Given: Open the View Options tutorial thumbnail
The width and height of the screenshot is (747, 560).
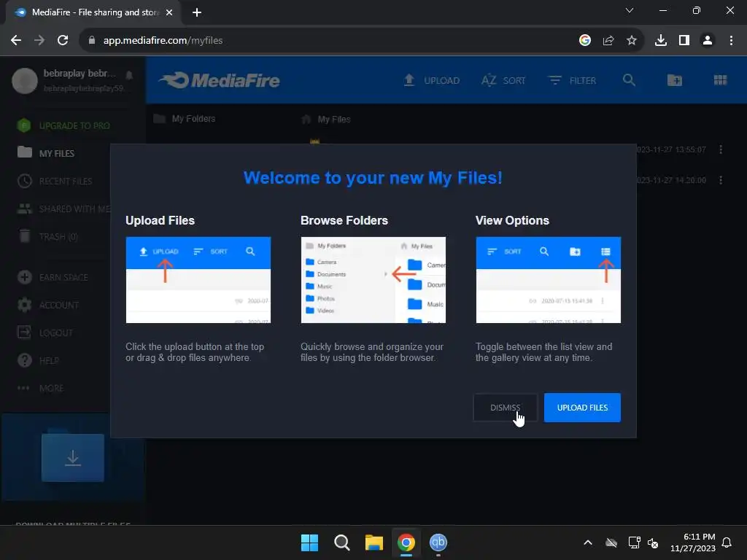Looking at the screenshot, I should (x=549, y=280).
